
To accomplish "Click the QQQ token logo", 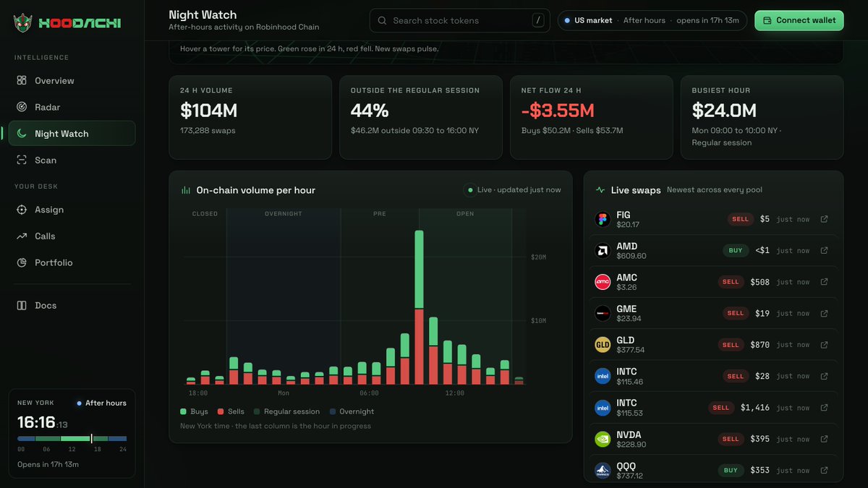I will coord(603,470).
